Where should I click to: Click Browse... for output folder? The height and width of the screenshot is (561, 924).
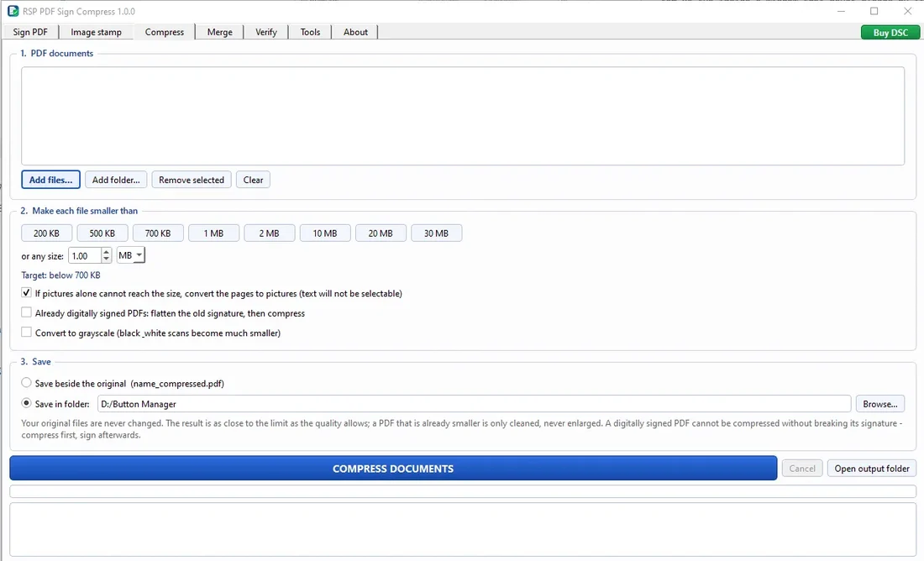(x=879, y=404)
